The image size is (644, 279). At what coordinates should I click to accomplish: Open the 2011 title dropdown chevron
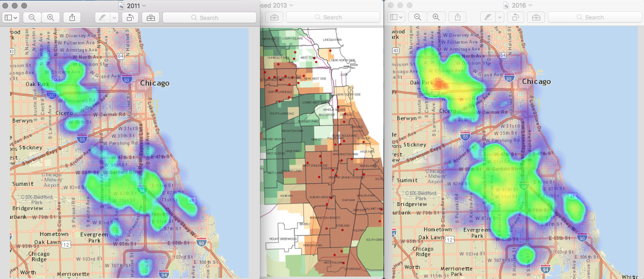click(144, 6)
